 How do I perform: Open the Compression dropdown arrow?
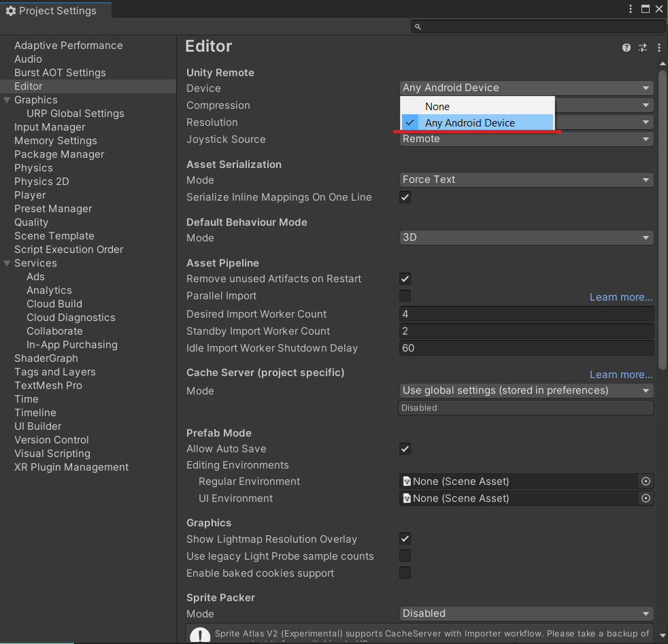coord(646,105)
